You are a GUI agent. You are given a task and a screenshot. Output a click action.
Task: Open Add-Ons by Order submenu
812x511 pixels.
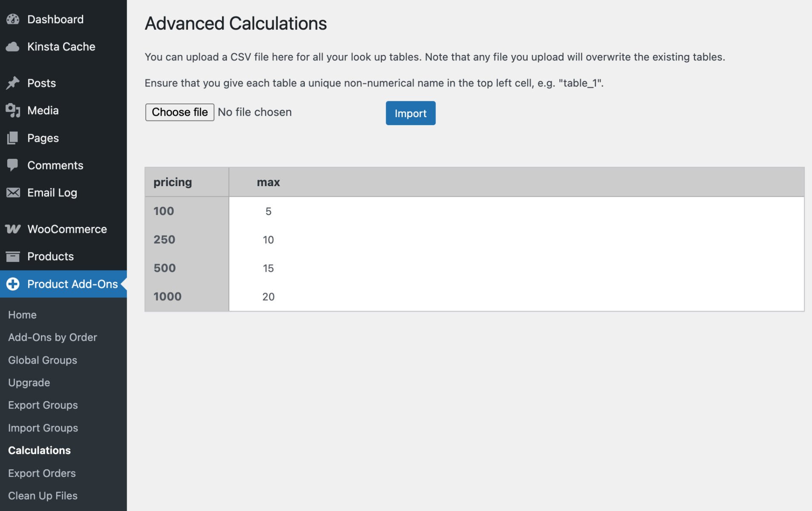click(52, 337)
